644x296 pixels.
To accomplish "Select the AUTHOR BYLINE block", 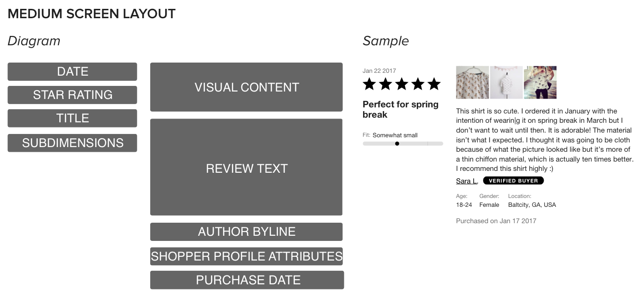I will (246, 232).
